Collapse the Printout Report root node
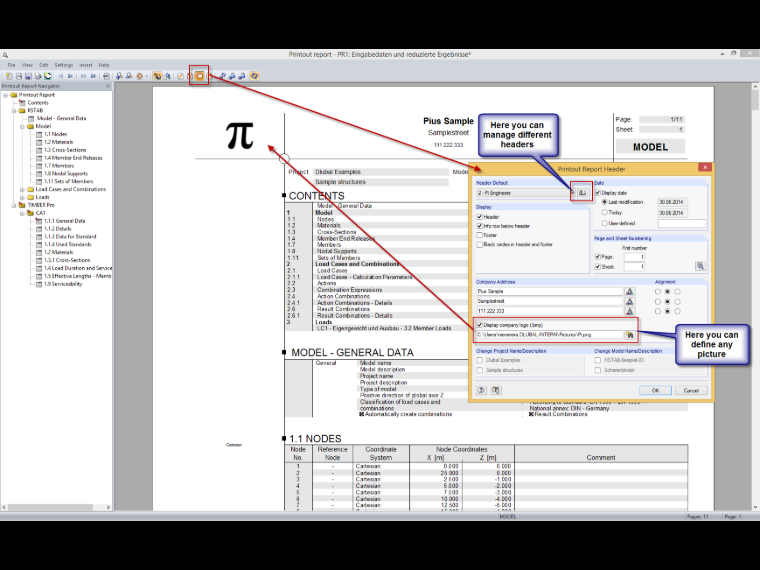The height and width of the screenshot is (570, 760). point(6,95)
